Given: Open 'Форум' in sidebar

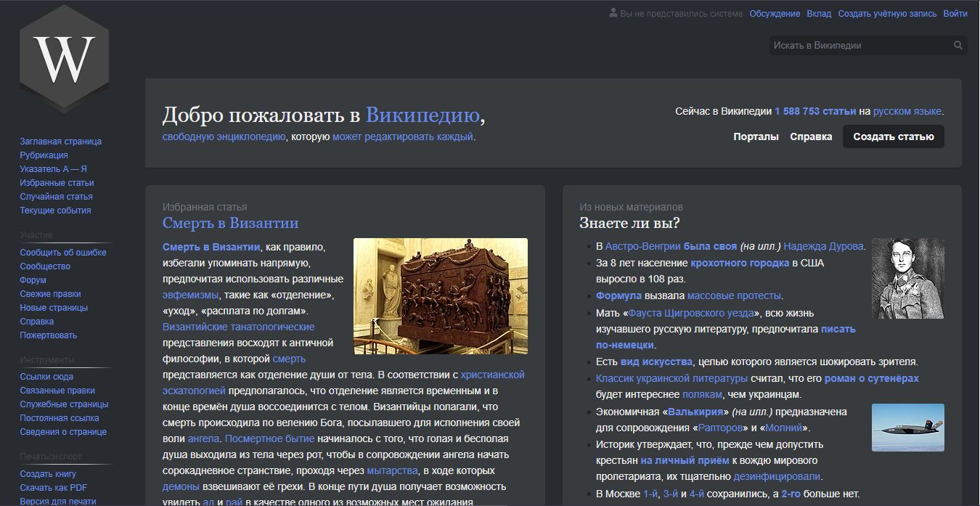Looking at the screenshot, I should (33, 280).
